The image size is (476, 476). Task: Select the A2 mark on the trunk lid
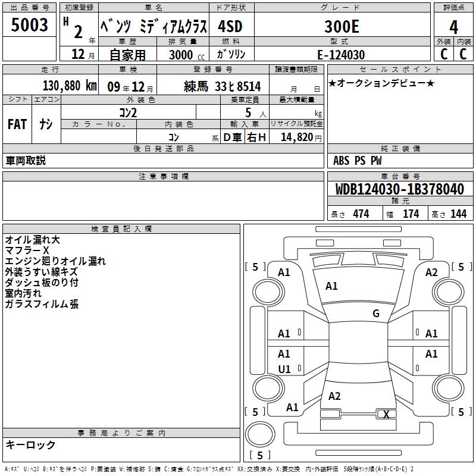[334, 396]
